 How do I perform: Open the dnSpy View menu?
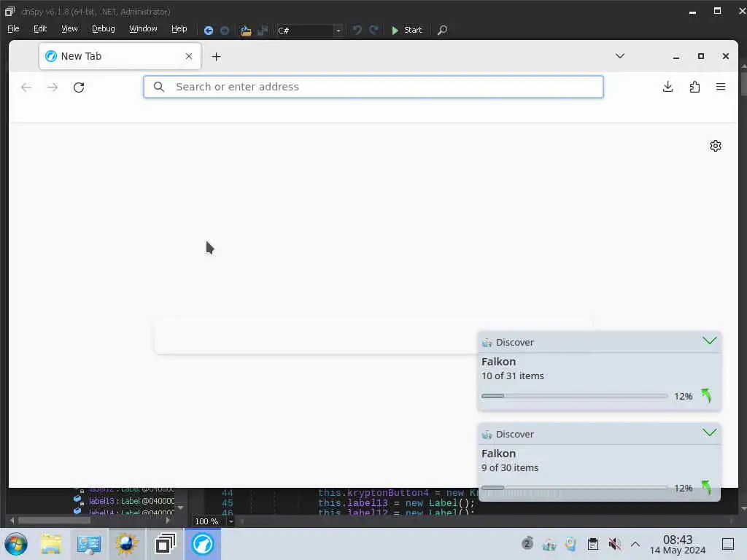click(x=69, y=29)
